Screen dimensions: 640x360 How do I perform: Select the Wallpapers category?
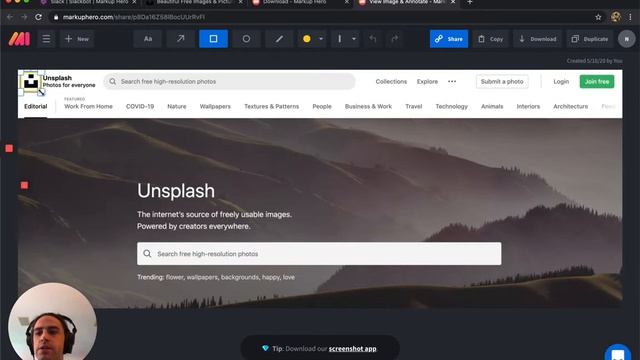215,107
